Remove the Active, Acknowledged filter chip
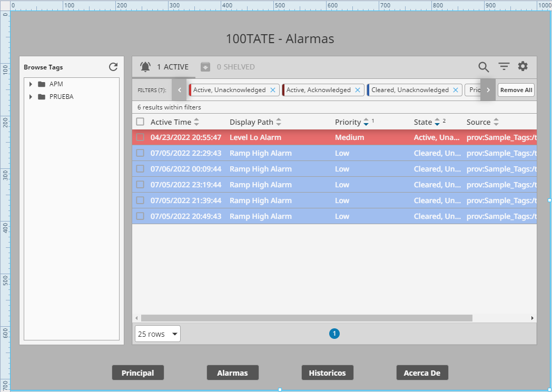 [x=358, y=90]
